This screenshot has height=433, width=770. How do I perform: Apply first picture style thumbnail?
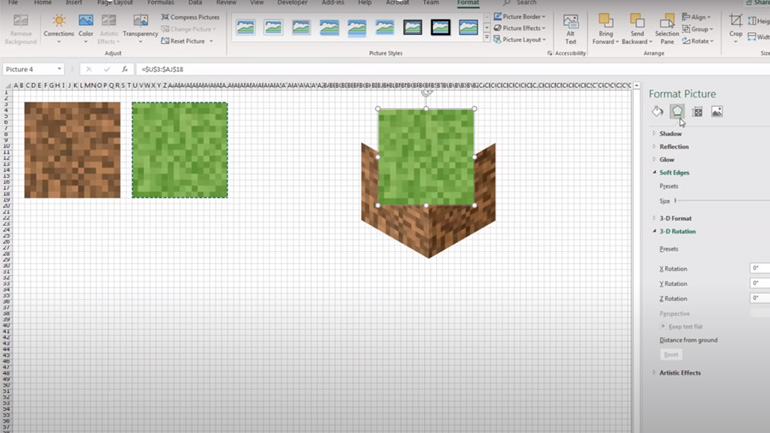(246, 27)
